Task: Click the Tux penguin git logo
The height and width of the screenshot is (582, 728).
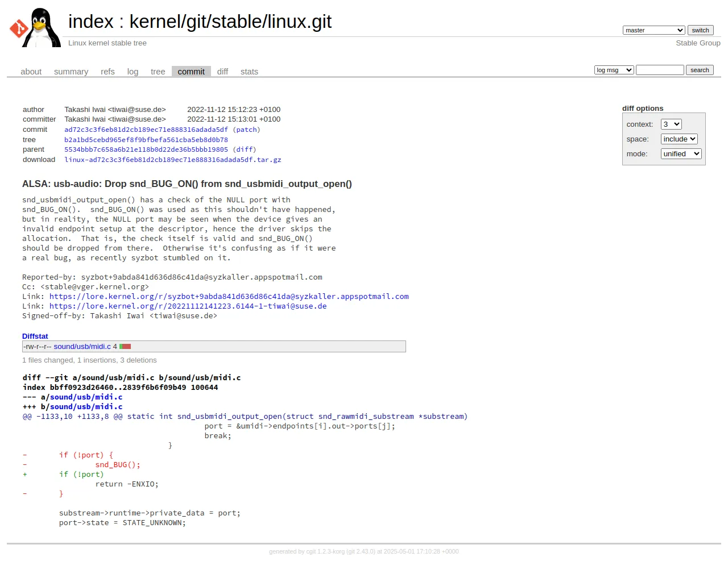Action: pyautogui.click(x=35, y=27)
